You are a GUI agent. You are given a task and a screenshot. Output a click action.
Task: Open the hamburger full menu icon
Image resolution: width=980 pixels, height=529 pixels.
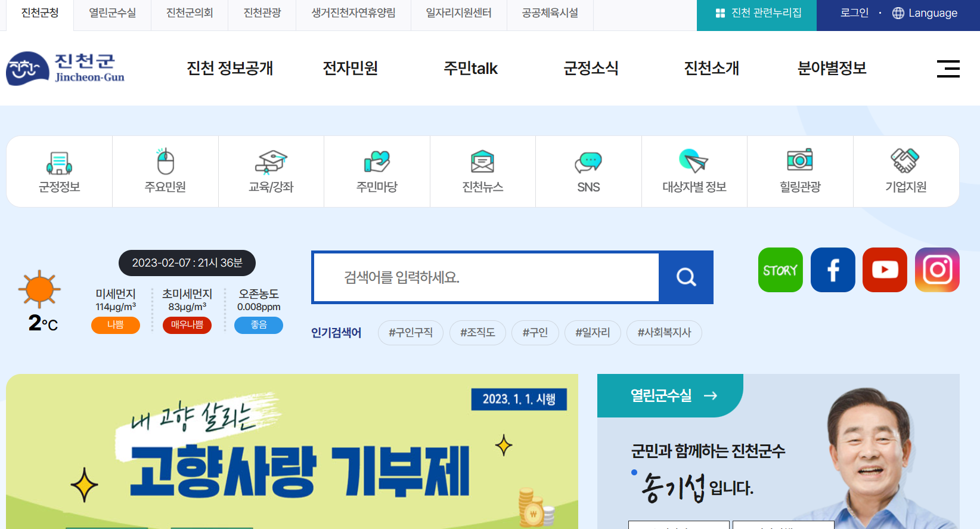[948, 69]
